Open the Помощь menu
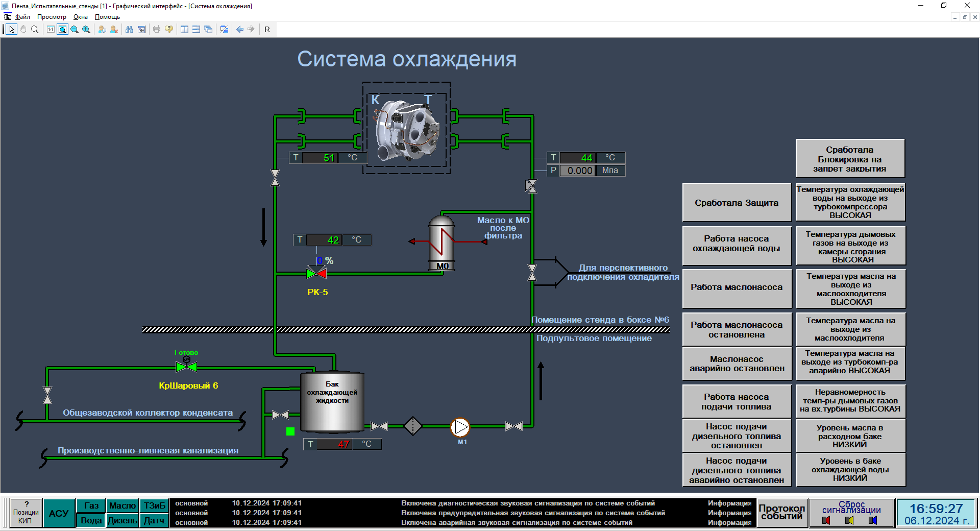The height and width of the screenshot is (531, 980). pos(107,17)
